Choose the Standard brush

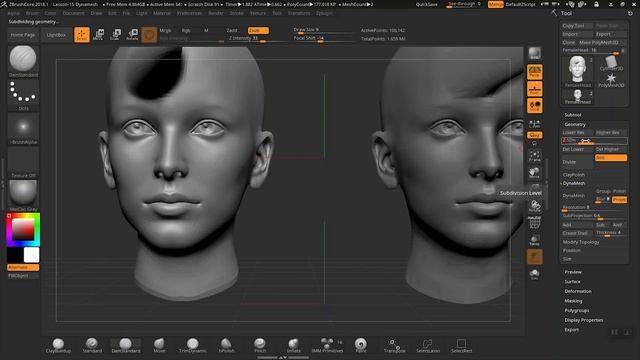[92, 345]
